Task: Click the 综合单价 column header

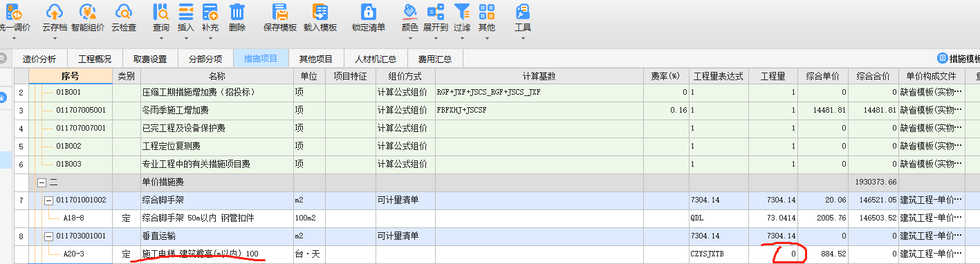Action: [822, 75]
